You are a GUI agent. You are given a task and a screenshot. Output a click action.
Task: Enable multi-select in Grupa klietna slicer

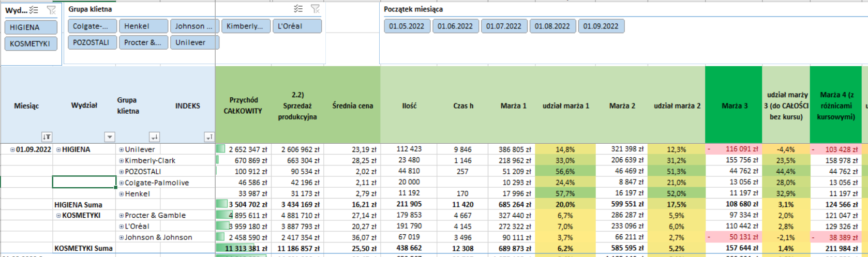[x=298, y=9]
